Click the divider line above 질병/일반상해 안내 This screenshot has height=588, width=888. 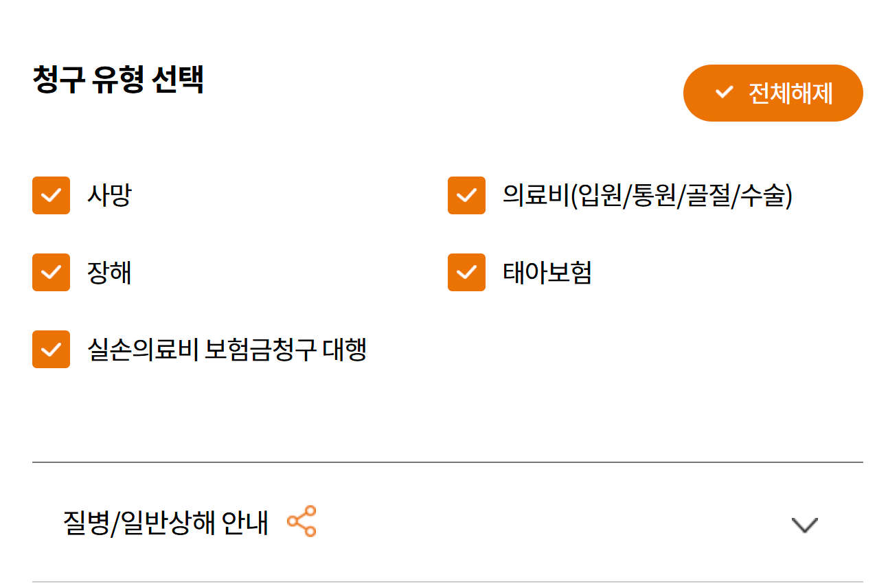[x=447, y=462]
